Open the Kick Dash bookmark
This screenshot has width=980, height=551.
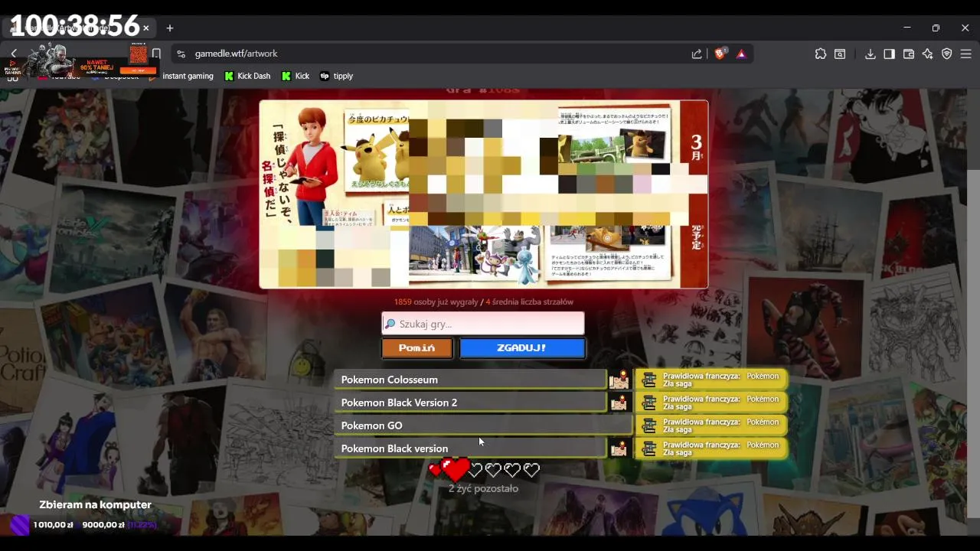pyautogui.click(x=247, y=76)
